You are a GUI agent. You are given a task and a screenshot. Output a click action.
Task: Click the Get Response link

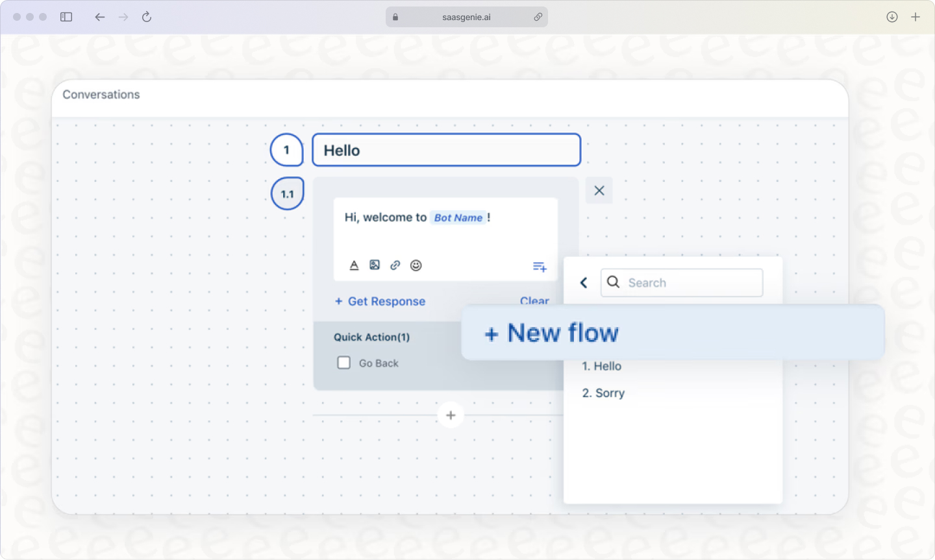click(380, 301)
